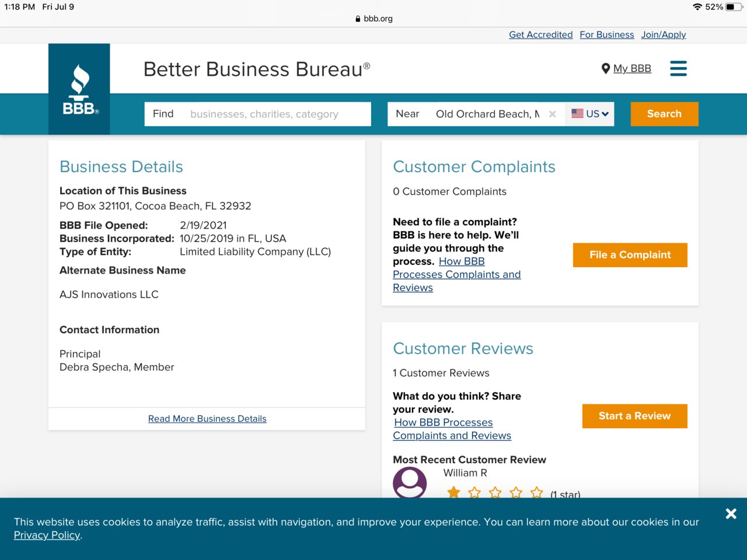Screen dimensions: 747x560
Task: Select the principal Debra Specha, Member
Action: (117, 367)
